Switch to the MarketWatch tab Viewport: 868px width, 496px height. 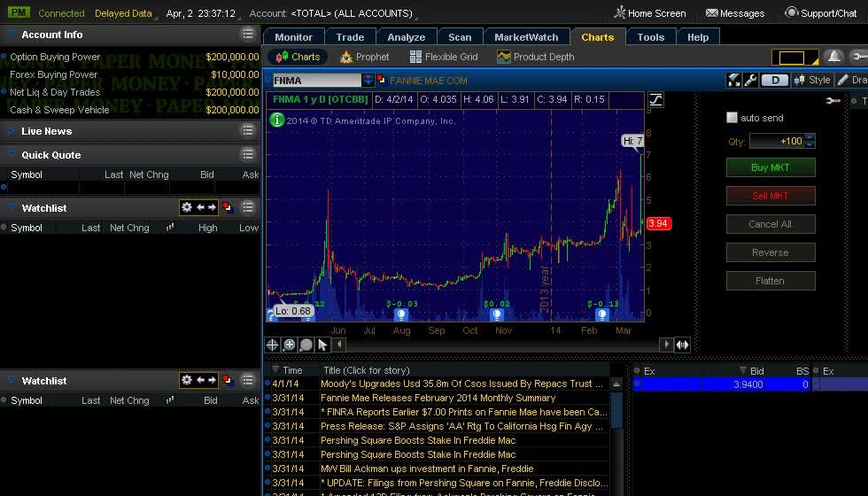click(x=526, y=37)
